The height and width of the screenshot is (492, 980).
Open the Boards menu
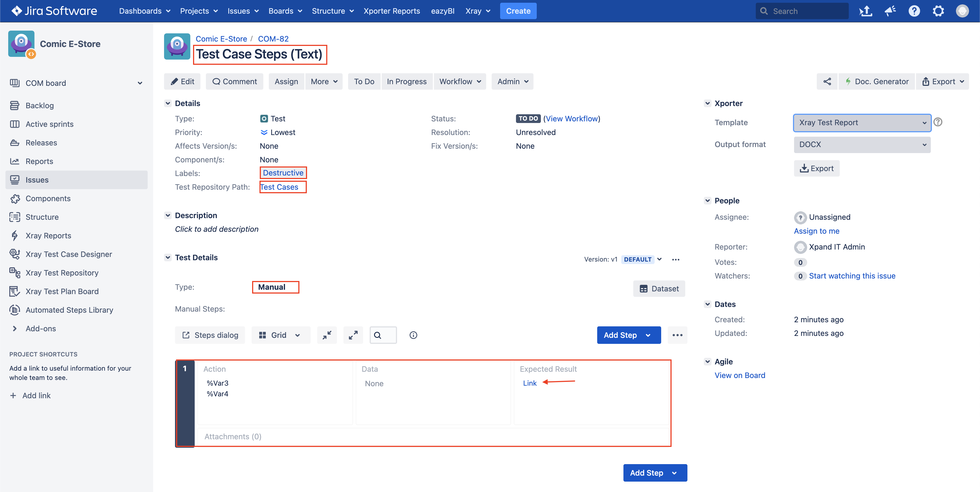(285, 11)
